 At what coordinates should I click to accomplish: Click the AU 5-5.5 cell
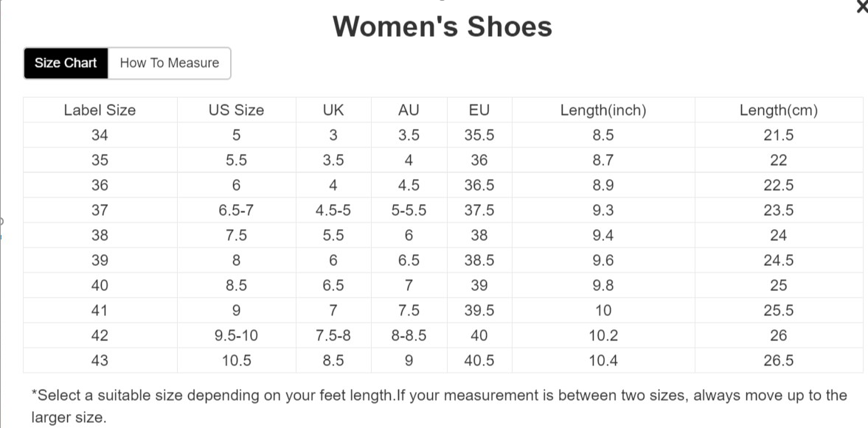pyautogui.click(x=409, y=211)
